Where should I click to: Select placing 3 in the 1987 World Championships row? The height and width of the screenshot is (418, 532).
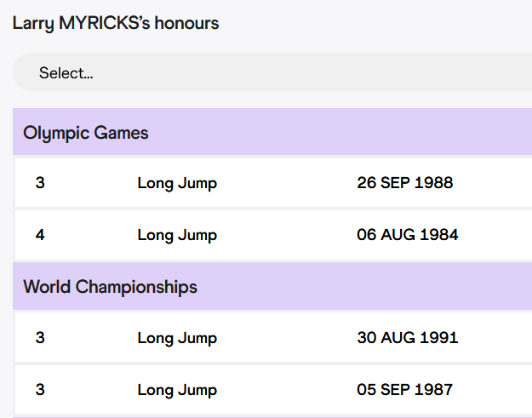coord(40,390)
